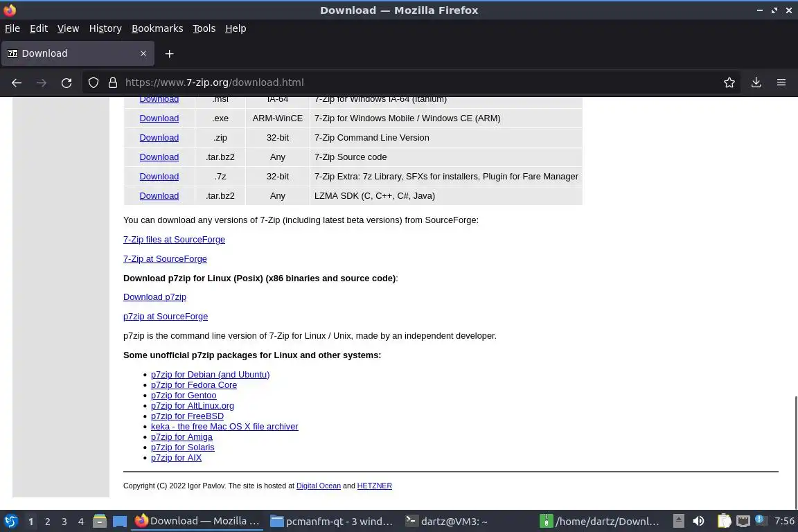The image size is (798, 532).
Task: Close the Download tab
Action: click(x=143, y=53)
